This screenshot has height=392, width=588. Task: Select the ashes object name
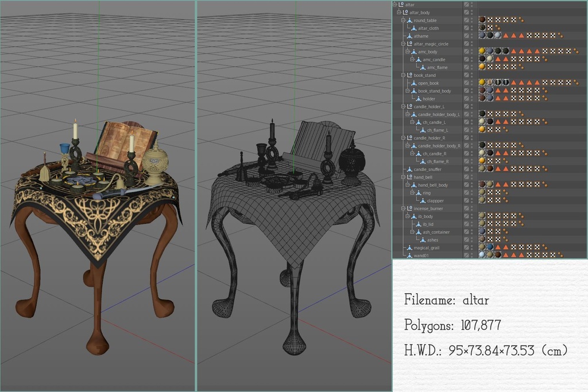pyautogui.click(x=432, y=240)
